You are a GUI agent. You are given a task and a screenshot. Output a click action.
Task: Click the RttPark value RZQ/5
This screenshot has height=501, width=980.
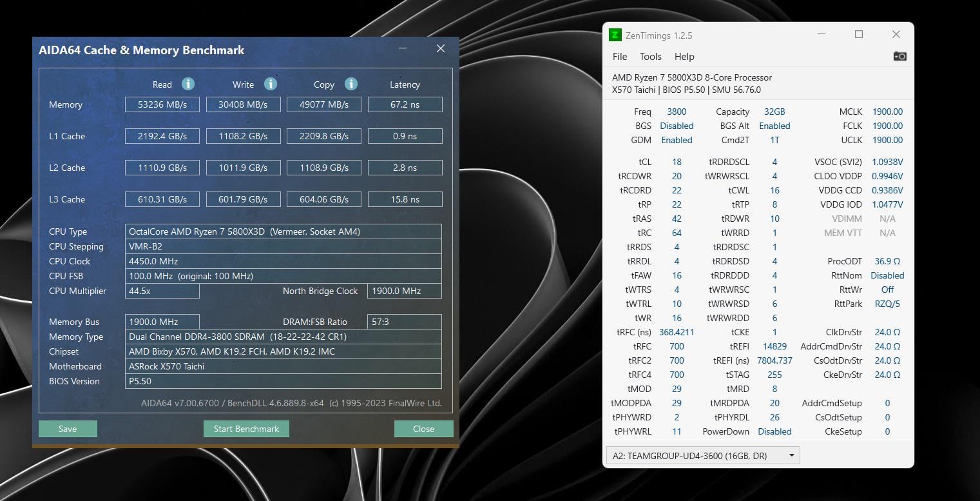(x=887, y=304)
